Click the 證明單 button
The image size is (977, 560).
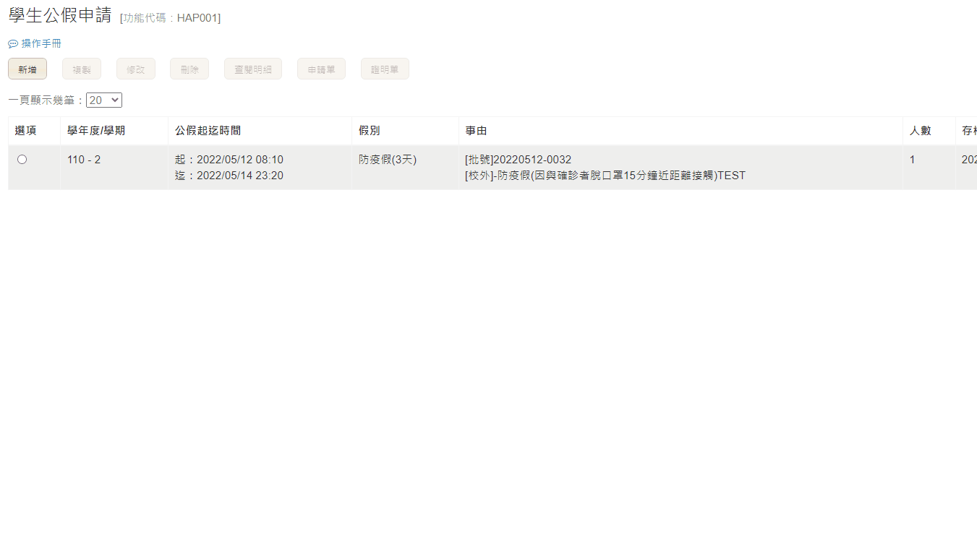(385, 69)
